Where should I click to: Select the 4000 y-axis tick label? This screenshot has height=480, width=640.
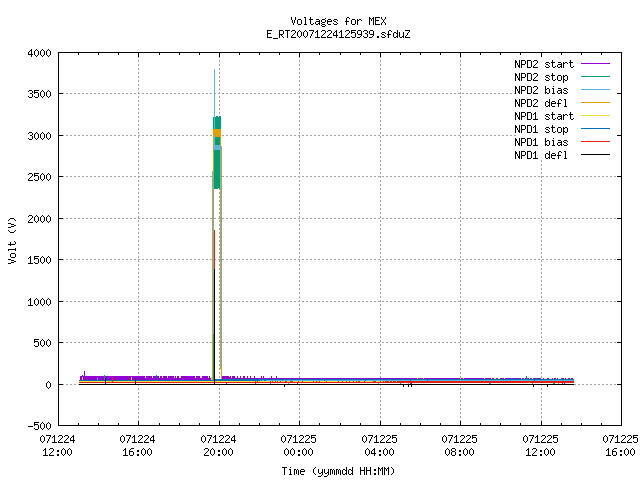click(39, 53)
